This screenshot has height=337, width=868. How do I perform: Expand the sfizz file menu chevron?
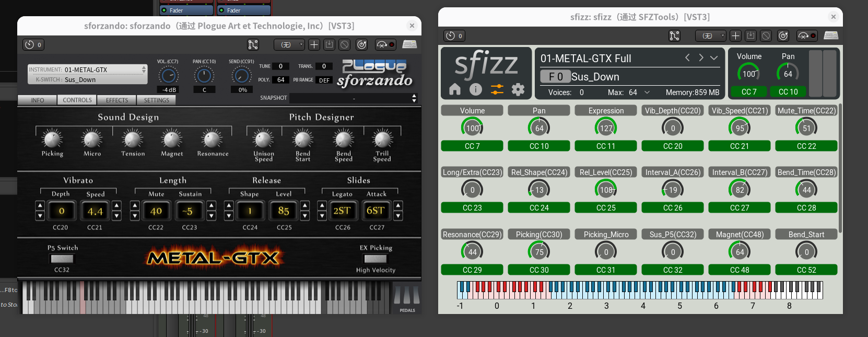714,57
